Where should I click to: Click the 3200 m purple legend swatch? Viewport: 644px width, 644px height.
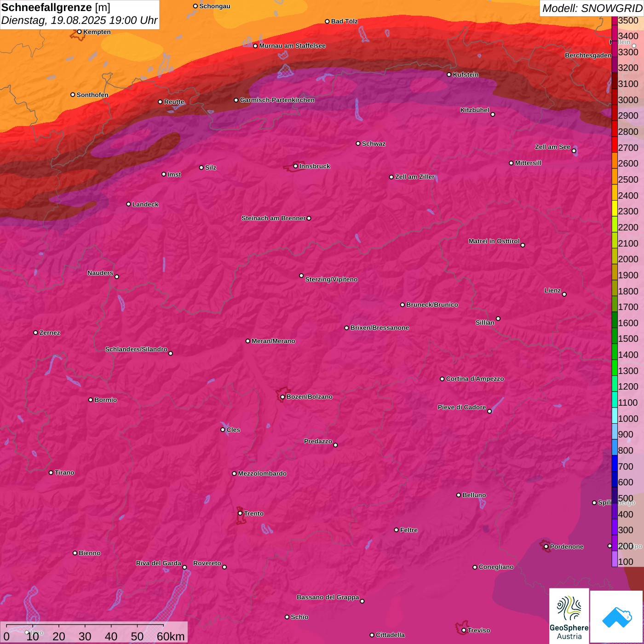click(615, 64)
